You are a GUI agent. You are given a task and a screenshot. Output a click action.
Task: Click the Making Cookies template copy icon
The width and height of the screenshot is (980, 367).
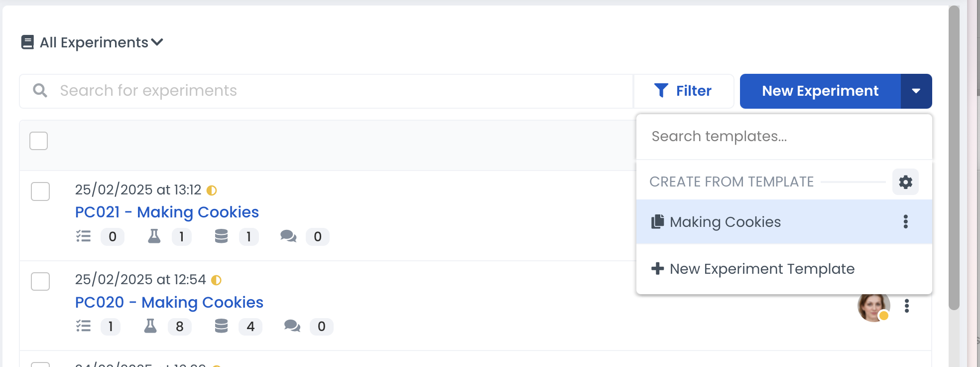[657, 222]
